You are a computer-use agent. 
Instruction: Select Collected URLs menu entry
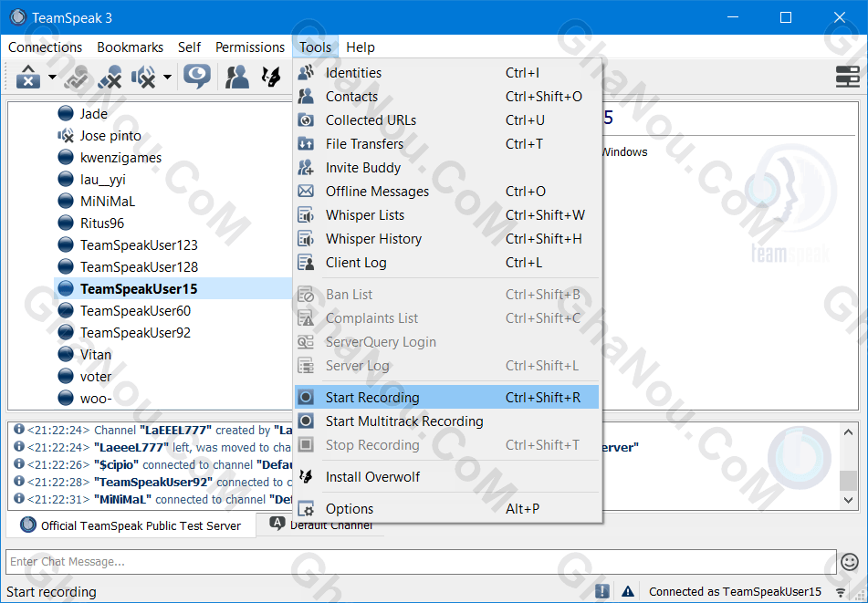point(446,120)
